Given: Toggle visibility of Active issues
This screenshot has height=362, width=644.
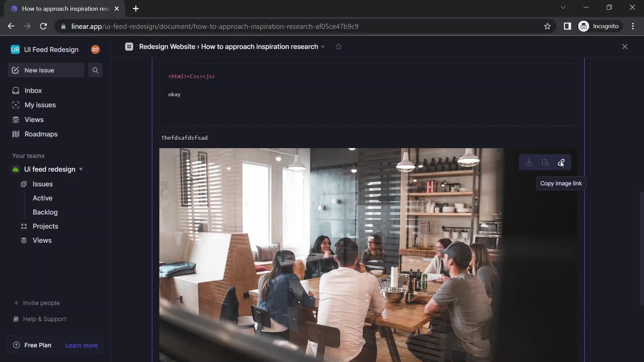Looking at the screenshot, I should (43, 198).
